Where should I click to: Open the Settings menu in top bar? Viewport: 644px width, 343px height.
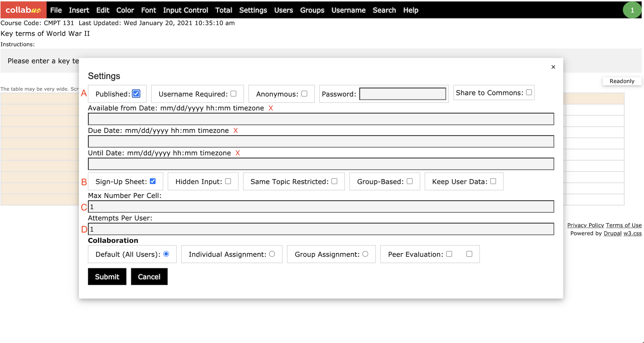[x=253, y=10]
